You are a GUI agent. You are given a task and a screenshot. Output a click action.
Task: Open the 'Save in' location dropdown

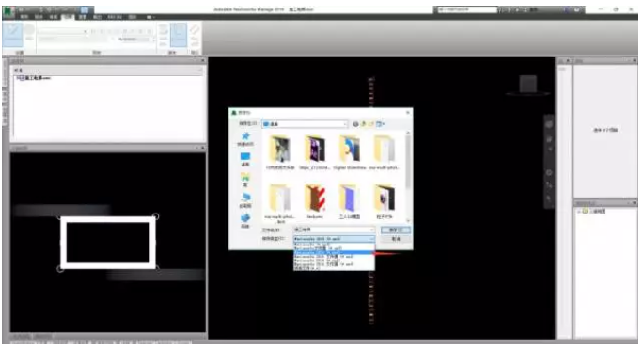[x=305, y=123]
